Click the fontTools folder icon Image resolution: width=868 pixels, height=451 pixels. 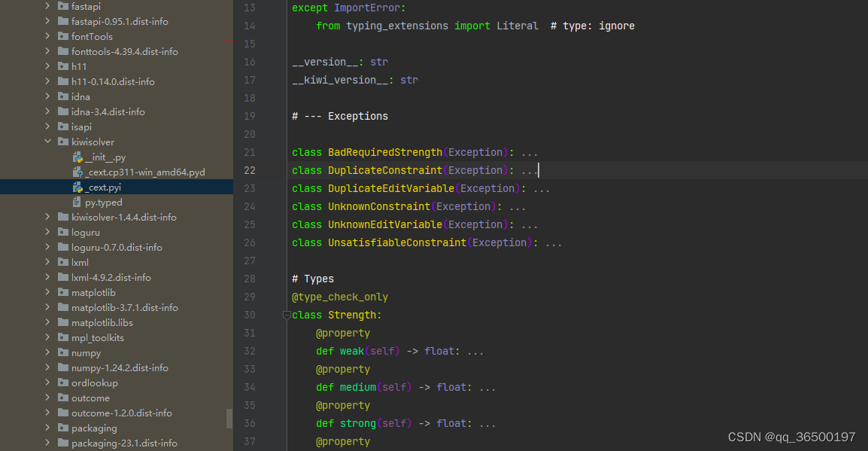(63, 36)
